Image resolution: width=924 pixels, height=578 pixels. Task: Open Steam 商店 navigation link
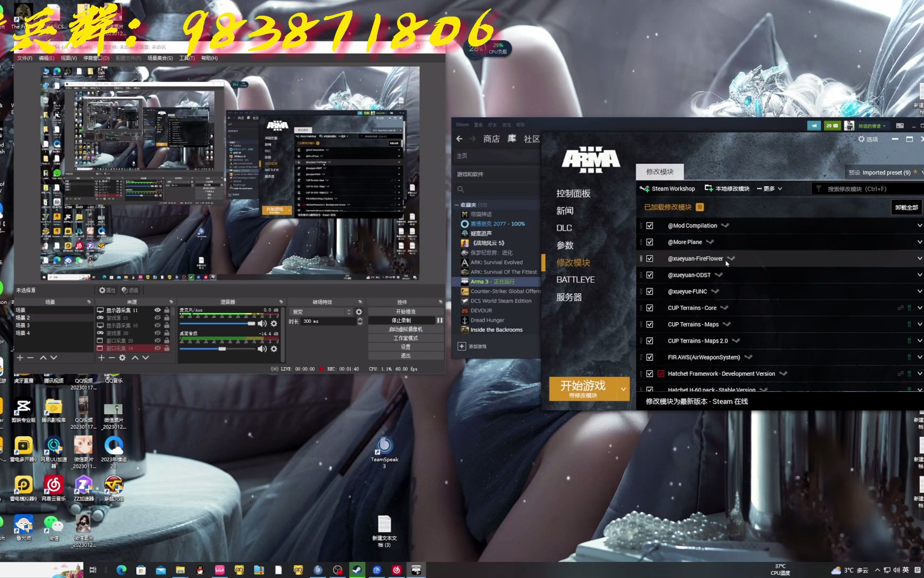(491, 139)
